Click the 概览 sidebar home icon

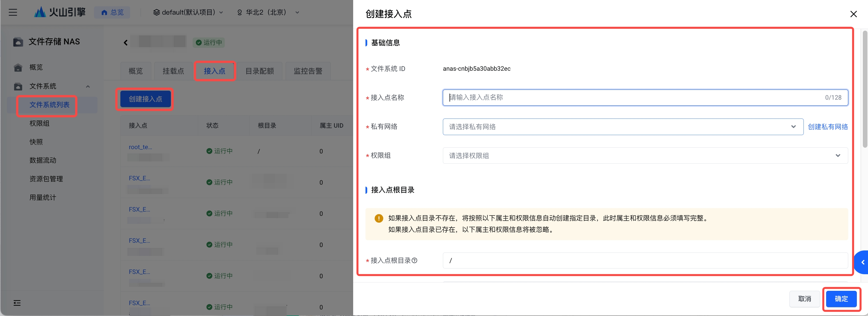coord(18,67)
